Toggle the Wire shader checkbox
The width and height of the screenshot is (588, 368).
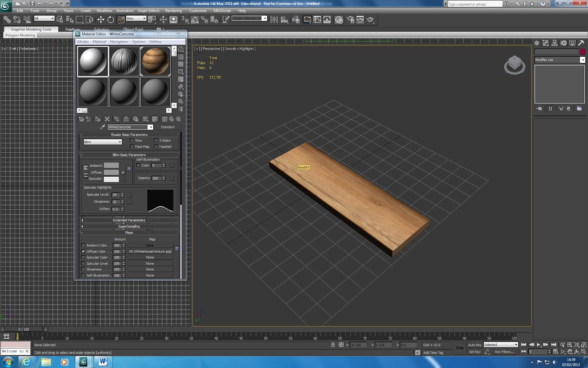click(132, 140)
